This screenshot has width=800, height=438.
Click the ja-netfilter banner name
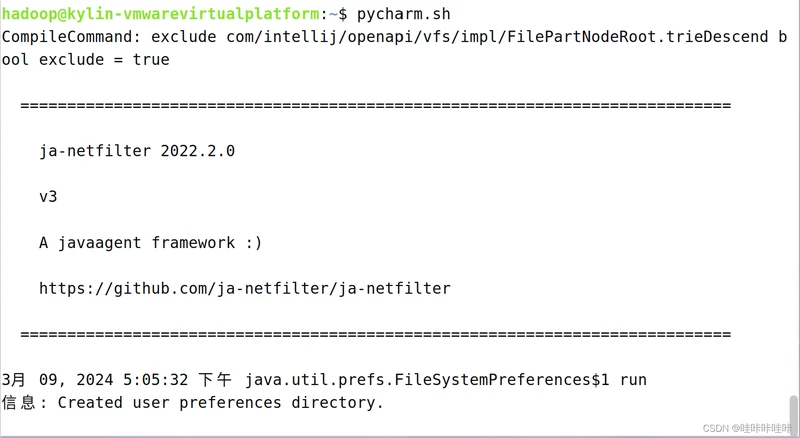pos(95,151)
